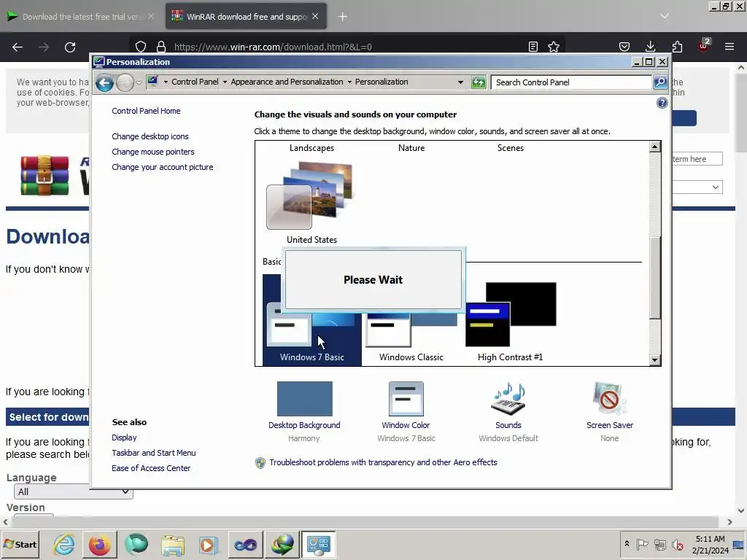Open Taskbar and Start Menu link
Screen dimensions: 747x560
[153, 453]
